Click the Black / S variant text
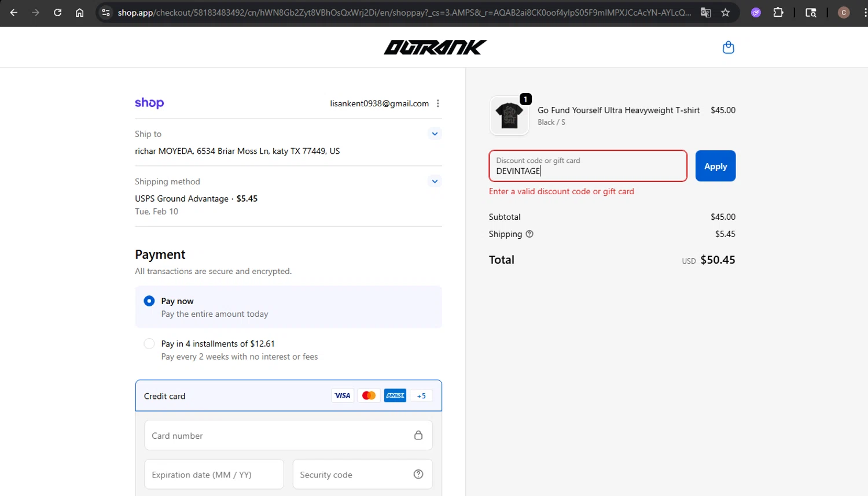 551,122
